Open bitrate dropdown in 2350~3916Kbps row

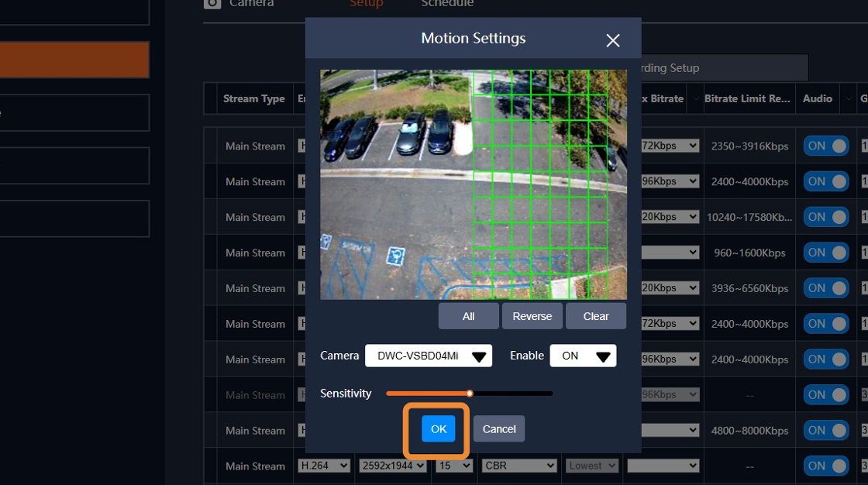pos(670,146)
